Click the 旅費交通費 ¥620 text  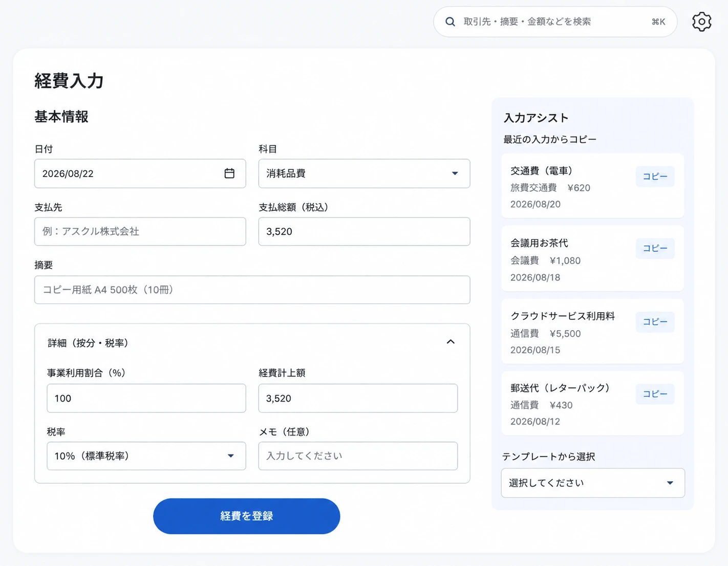(550, 188)
